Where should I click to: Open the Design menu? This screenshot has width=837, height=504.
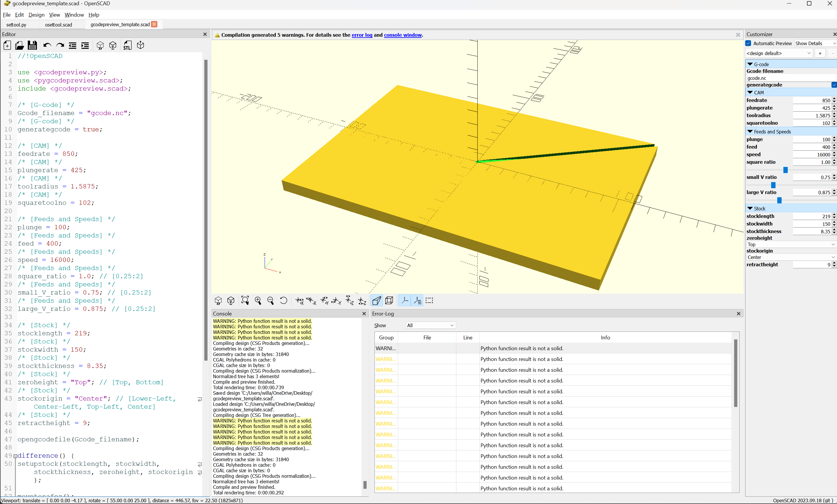(x=36, y=15)
